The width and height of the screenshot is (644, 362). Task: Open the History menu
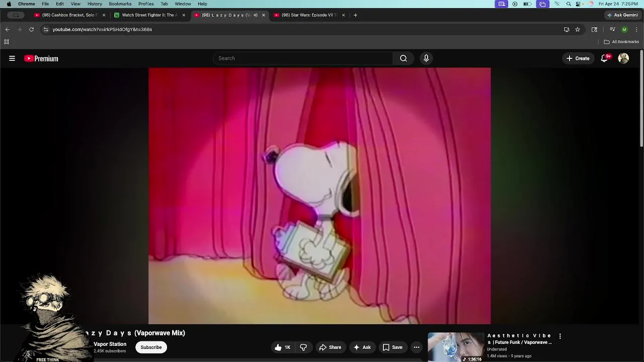(95, 4)
